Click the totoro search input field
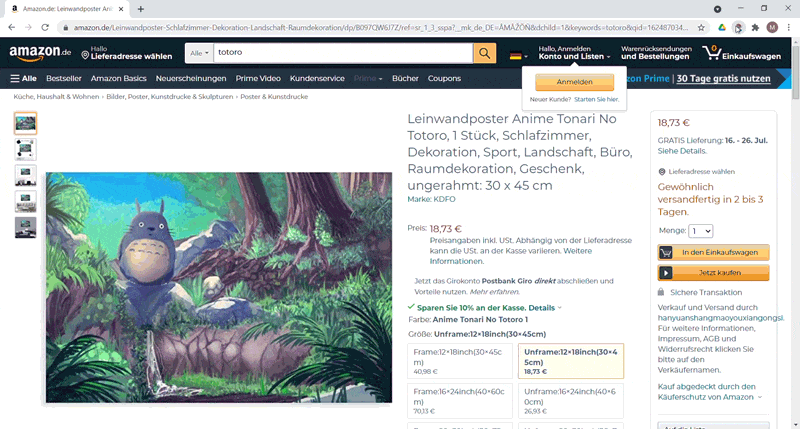 343,53
